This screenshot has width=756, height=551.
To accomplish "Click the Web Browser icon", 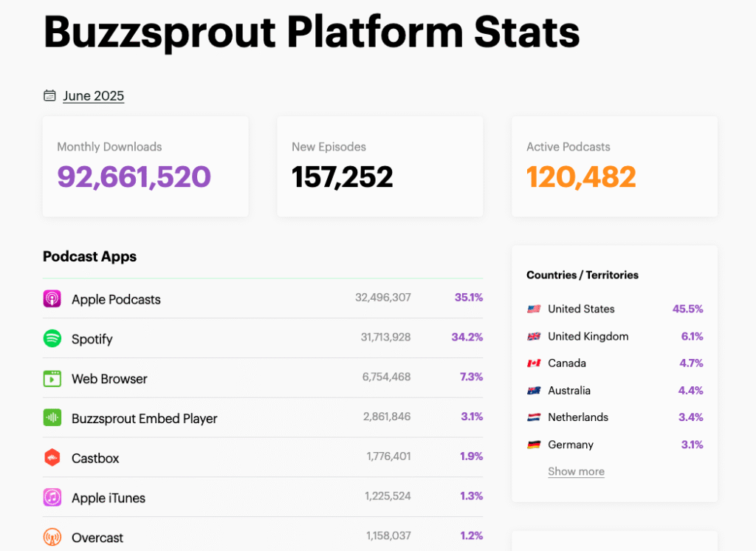I will click(x=52, y=378).
